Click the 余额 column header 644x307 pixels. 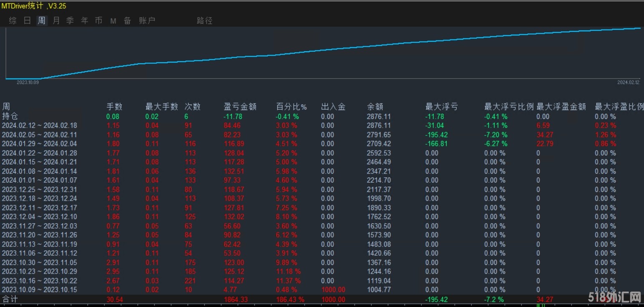(375, 107)
